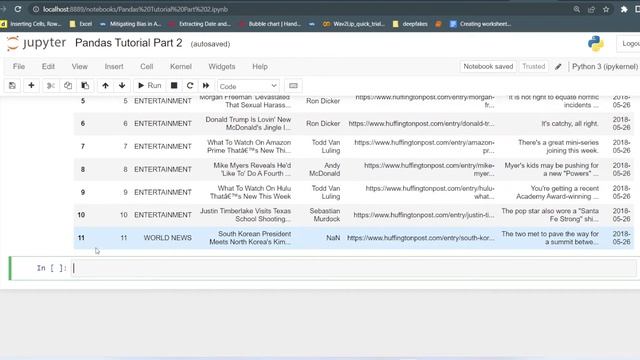Image resolution: width=640 pixels, height=360 pixels.
Task: Run the current cell
Action: tap(149, 86)
